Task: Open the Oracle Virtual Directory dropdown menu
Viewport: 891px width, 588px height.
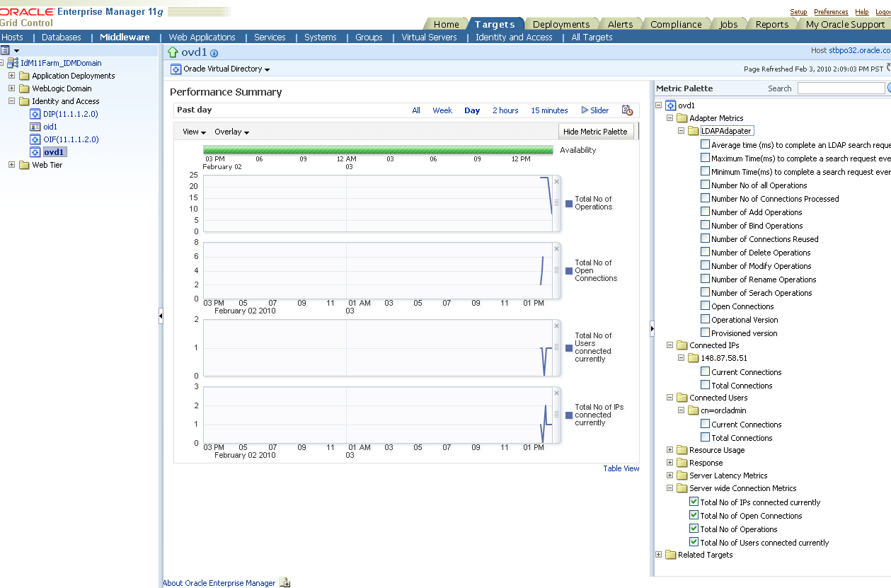Action: point(221,69)
